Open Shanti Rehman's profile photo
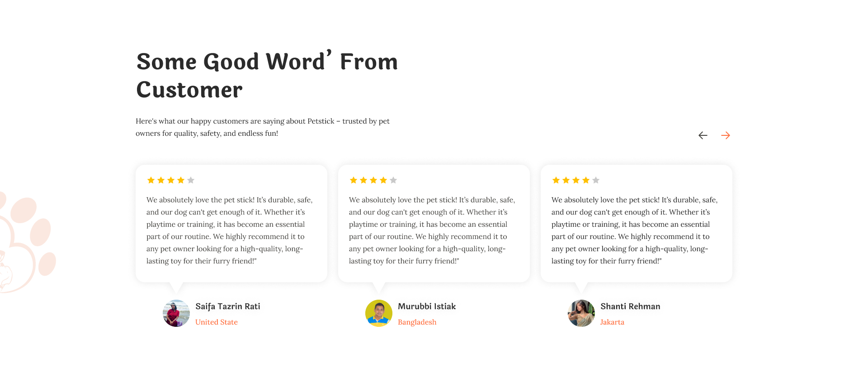Image resolution: width=868 pixels, height=373 pixels. click(x=581, y=313)
